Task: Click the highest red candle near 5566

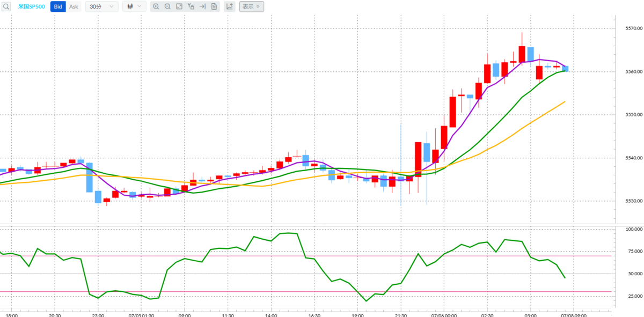Action: click(522, 54)
